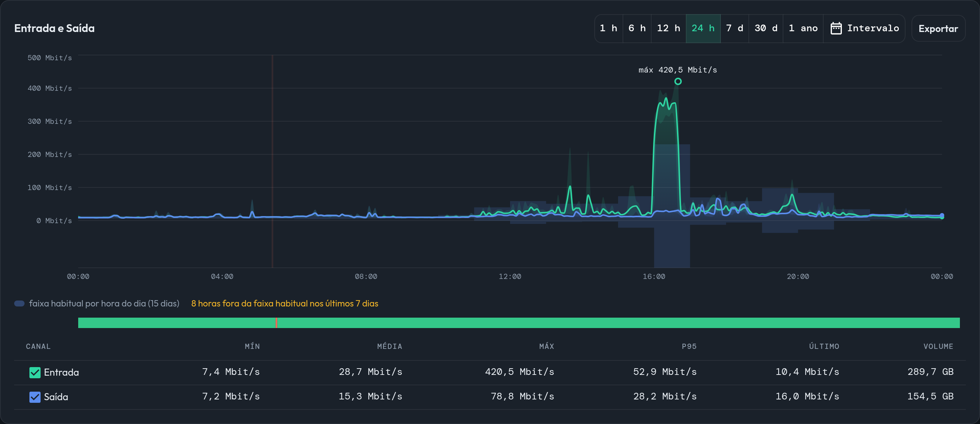The width and height of the screenshot is (980, 424).
Task: Click the VOLUME column header
Action: tap(938, 346)
